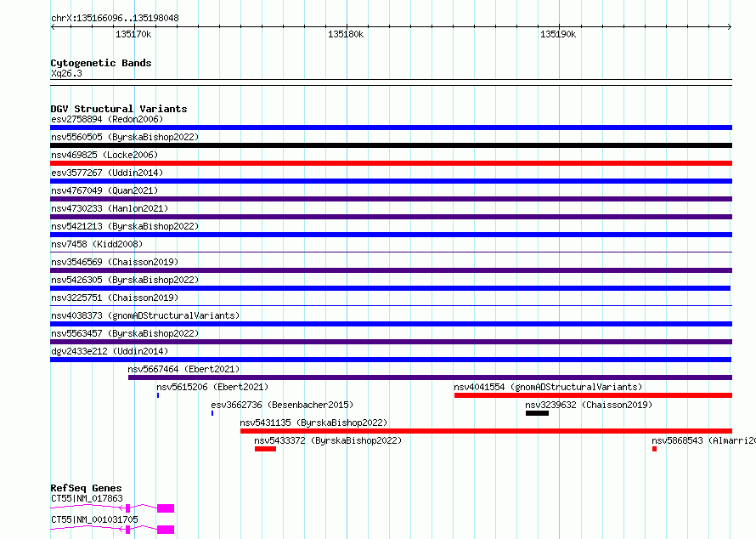Open the RefSeq Genes track heading
This screenshot has width=756, height=539.
[x=86, y=489]
